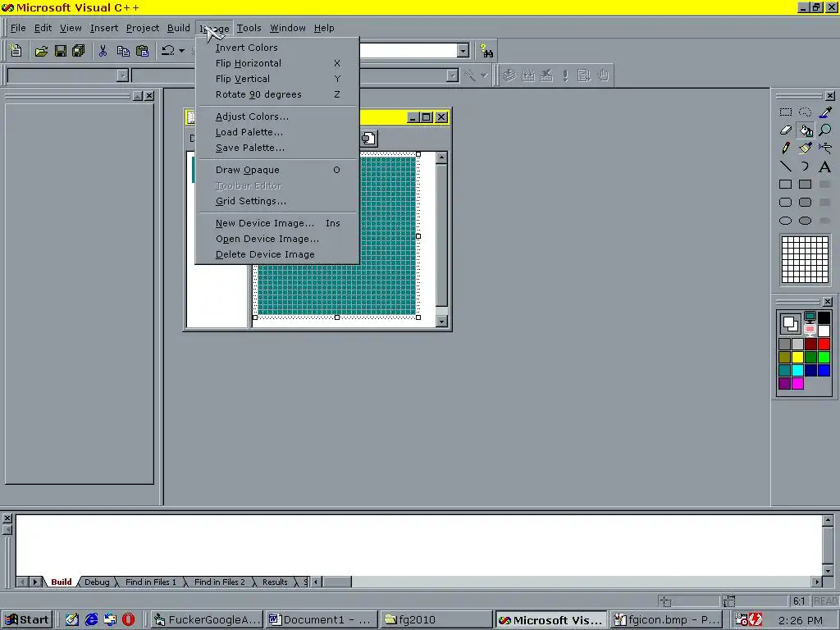Click the Insert Breakpoint hand icon
This screenshot has width=840, height=630.
pos(603,75)
